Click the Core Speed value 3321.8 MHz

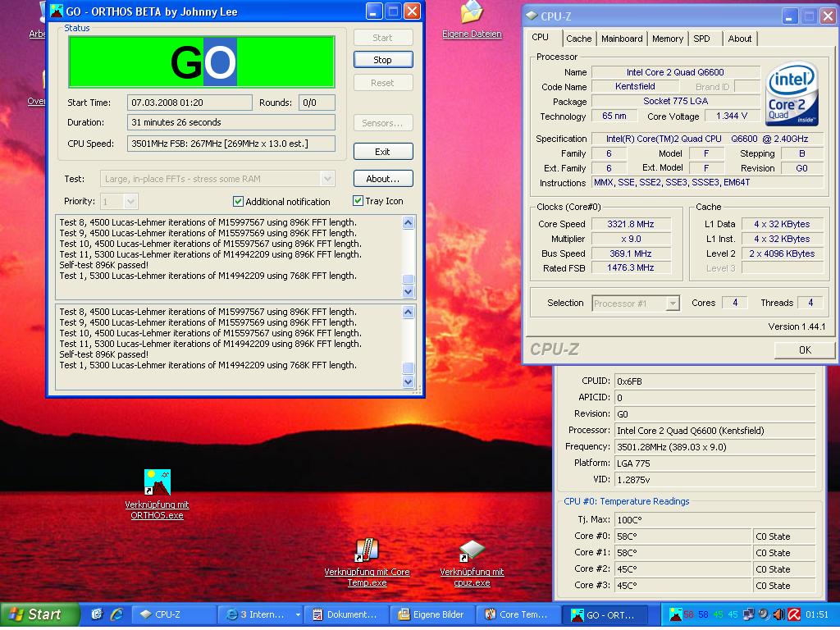(631, 224)
